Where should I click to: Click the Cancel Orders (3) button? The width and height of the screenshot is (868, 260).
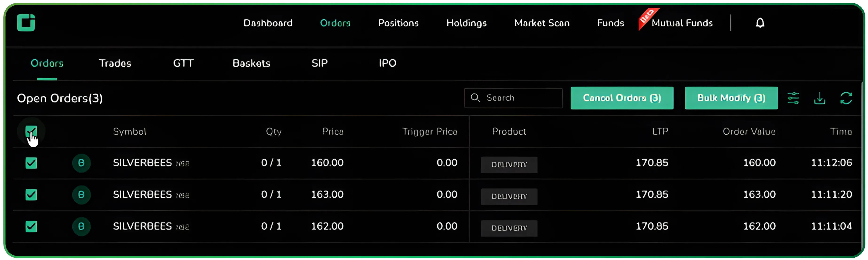(x=622, y=98)
